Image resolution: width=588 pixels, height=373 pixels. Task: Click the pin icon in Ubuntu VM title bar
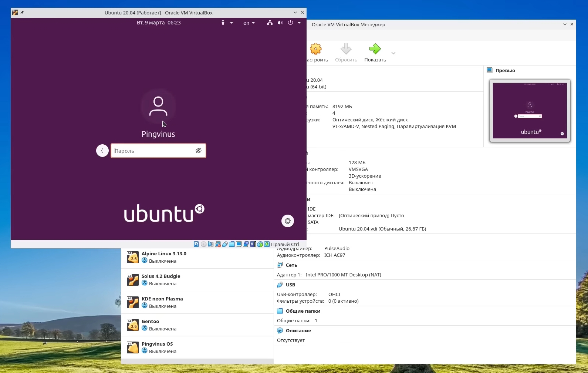(22, 13)
